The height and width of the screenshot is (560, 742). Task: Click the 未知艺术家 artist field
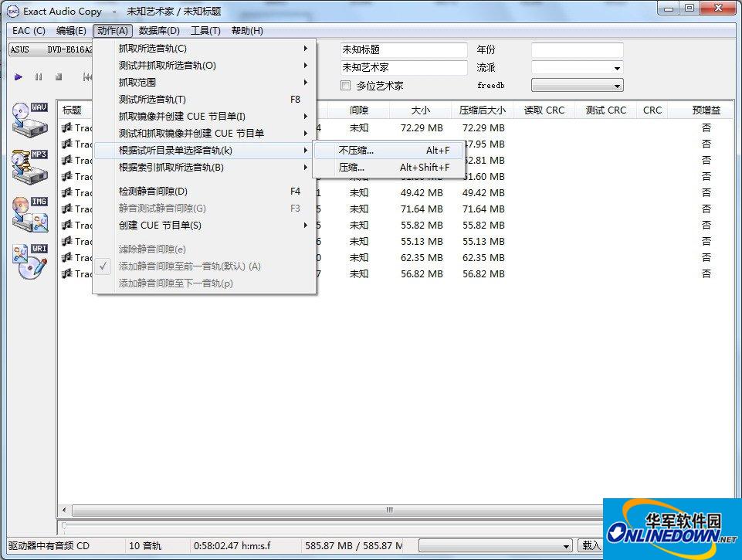[x=403, y=68]
